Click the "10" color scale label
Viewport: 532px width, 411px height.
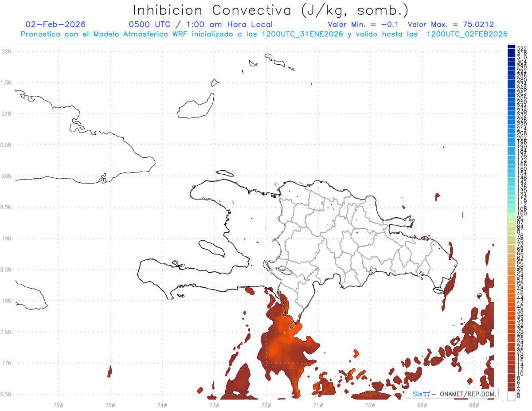click(x=520, y=374)
